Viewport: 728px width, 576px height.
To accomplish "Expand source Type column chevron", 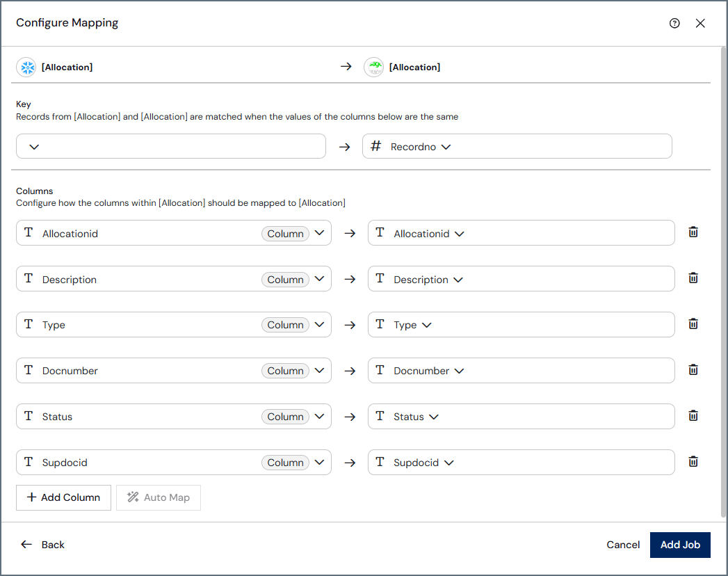I will pyautogui.click(x=319, y=324).
